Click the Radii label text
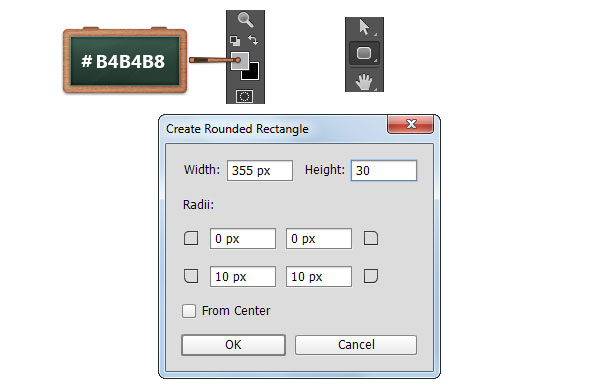 (198, 205)
